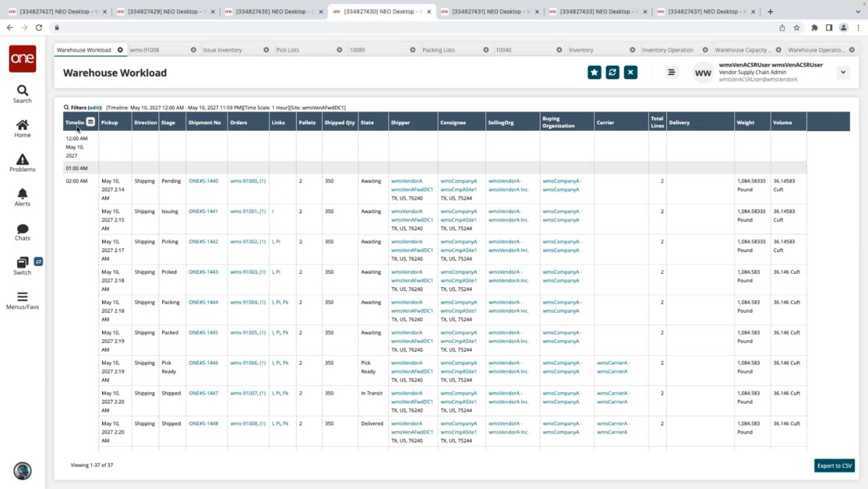Viewport: 868px width, 489px height.
Task: Go to Home in sidebar
Action: [22, 128]
